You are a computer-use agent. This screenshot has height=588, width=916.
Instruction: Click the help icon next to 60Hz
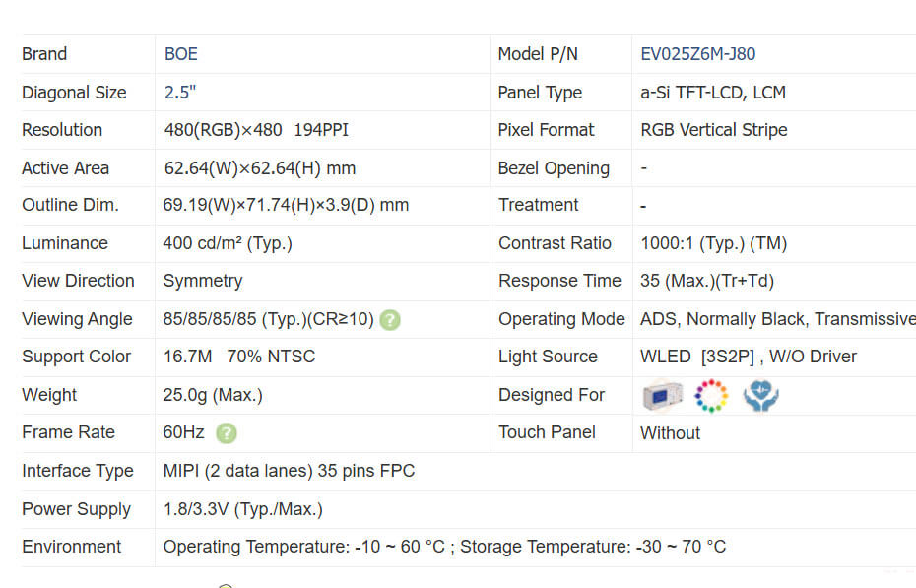227,432
